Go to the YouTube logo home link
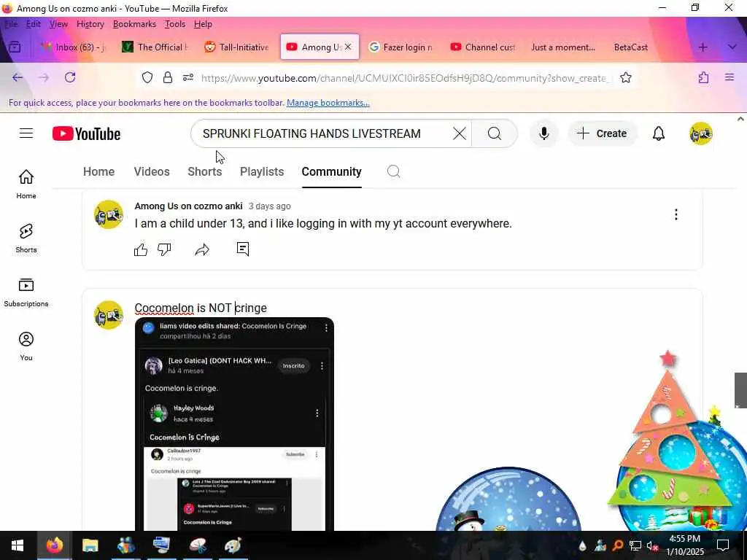747x560 pixels. click(86, 134)
